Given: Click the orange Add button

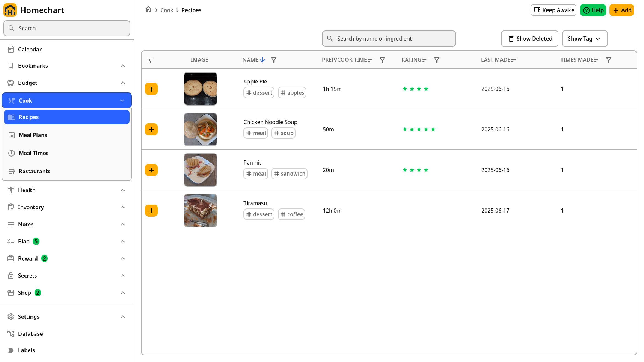Looking at the screenshot, I should coord(621,10).
